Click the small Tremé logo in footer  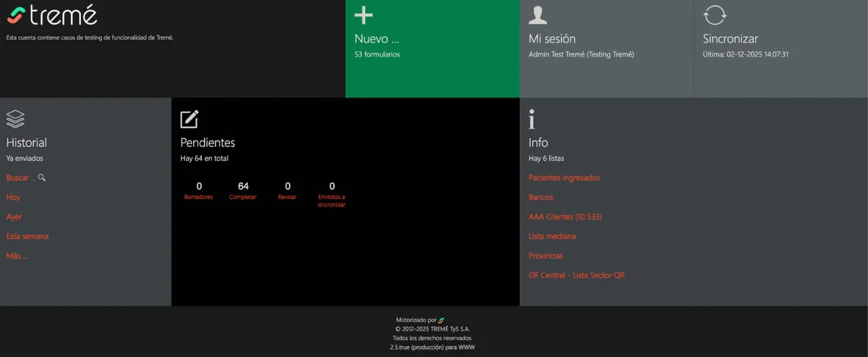tap(441, 320)
